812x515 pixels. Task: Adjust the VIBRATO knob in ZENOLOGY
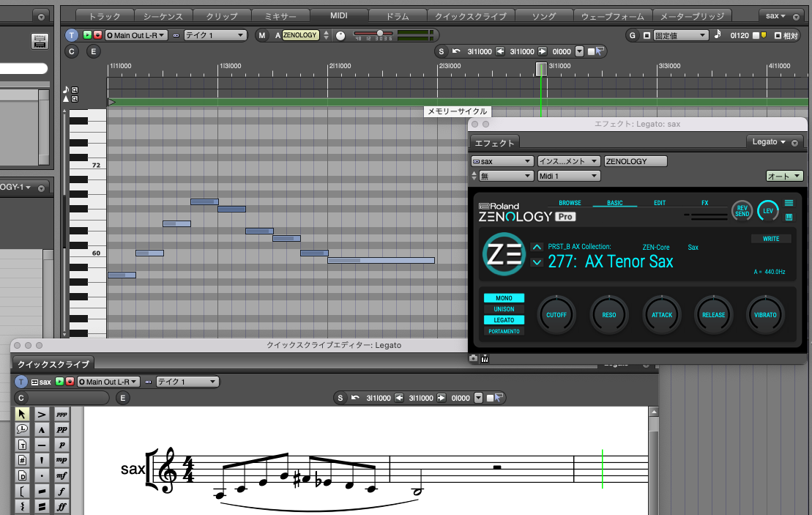[x=765, y=314]
